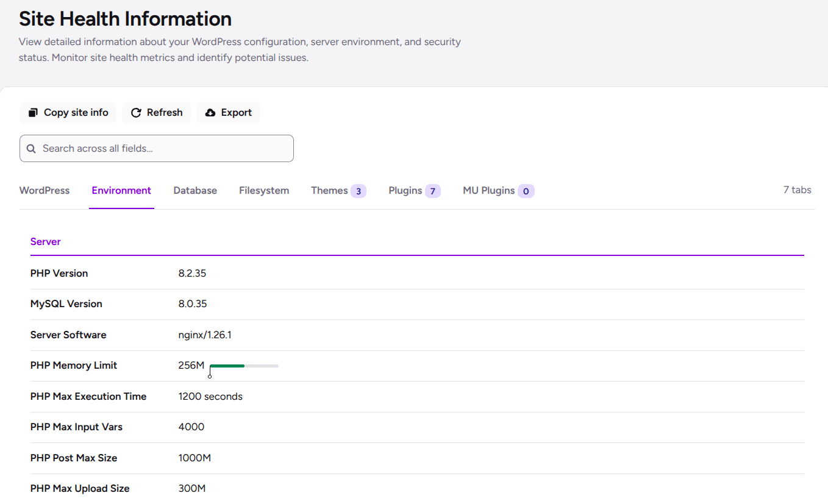Click the 300M upload size value

click(192, 489)
